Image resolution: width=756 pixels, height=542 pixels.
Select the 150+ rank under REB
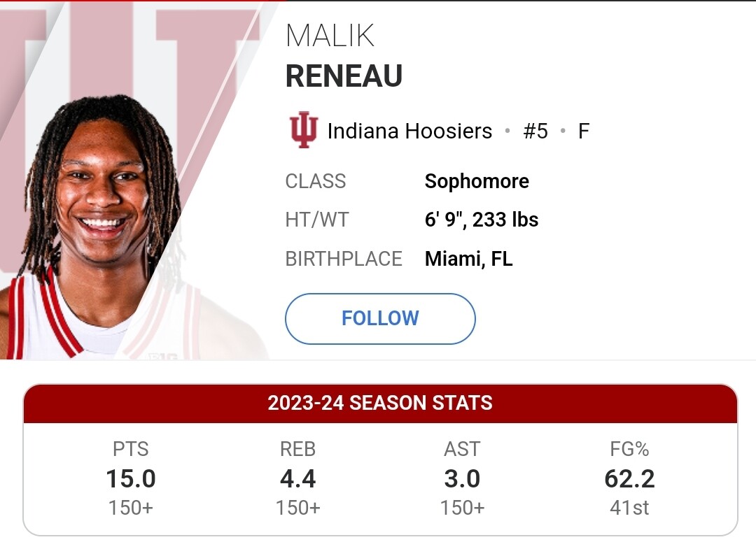point(298,508)
